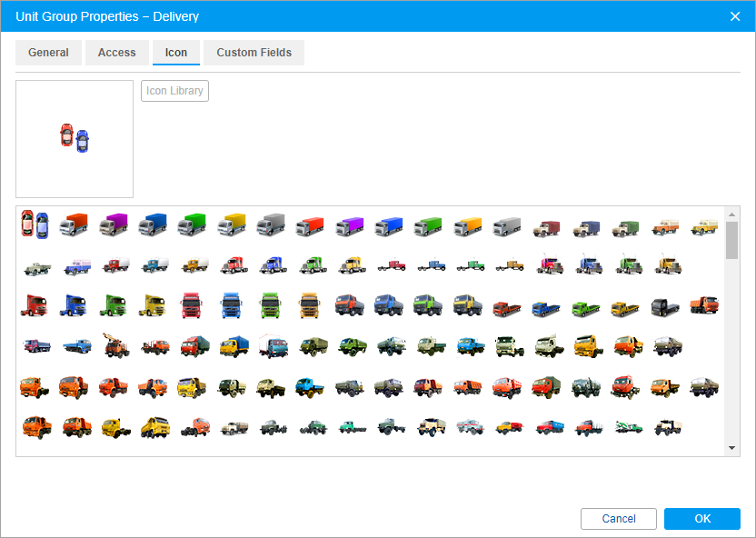
Task: Click the Icon Library button
Action: pos(174,91)
